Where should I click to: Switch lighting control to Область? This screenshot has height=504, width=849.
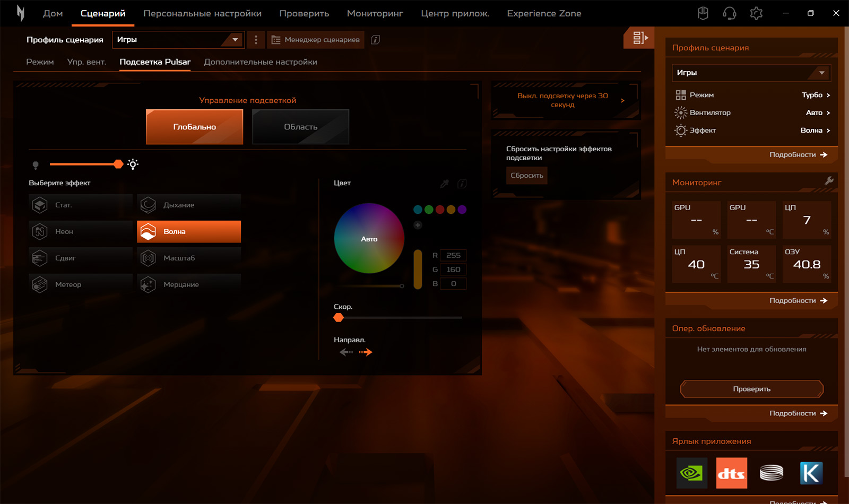(300, 127)
